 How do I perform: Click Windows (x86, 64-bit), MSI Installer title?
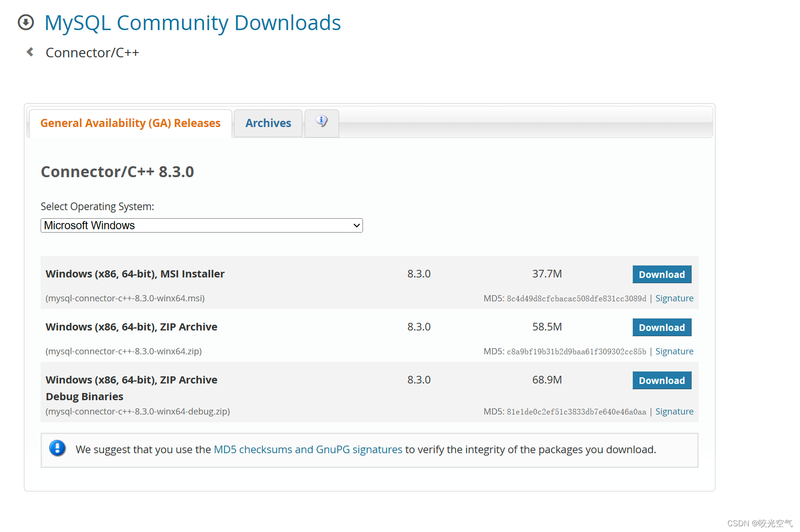pyautogui.click(x=135, y=274)
